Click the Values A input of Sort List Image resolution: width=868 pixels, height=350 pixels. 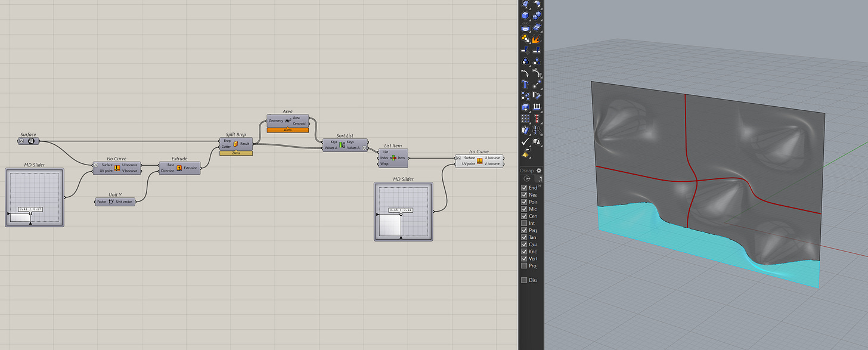tap(331, 148)
